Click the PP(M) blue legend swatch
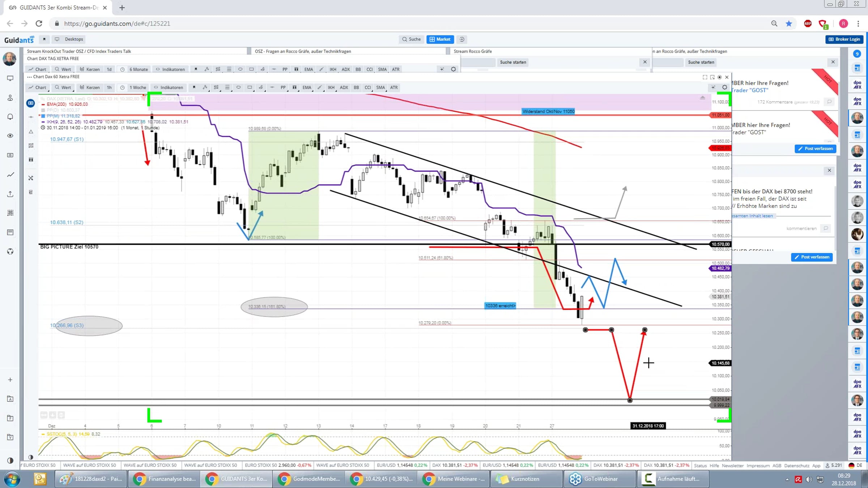 (x=43, y=116)
